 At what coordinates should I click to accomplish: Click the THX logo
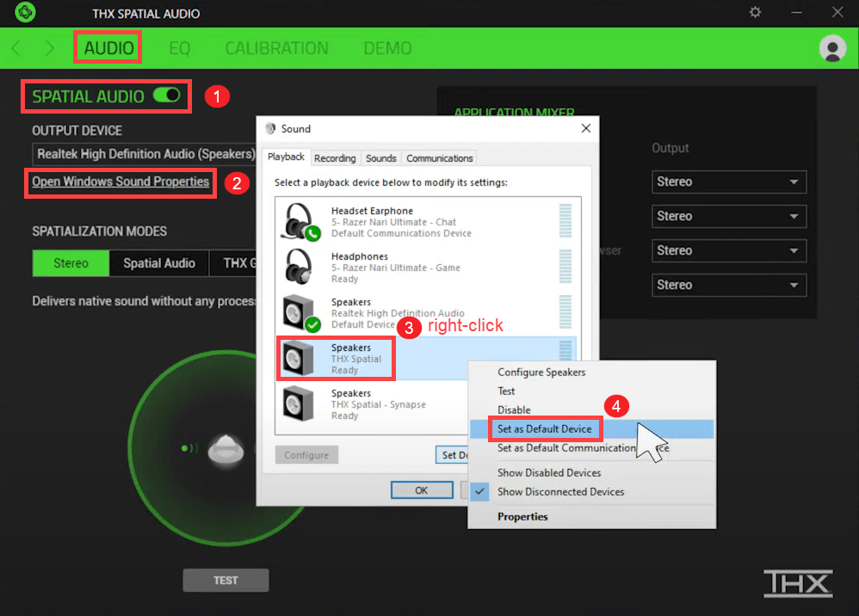[x=798, y=583]
